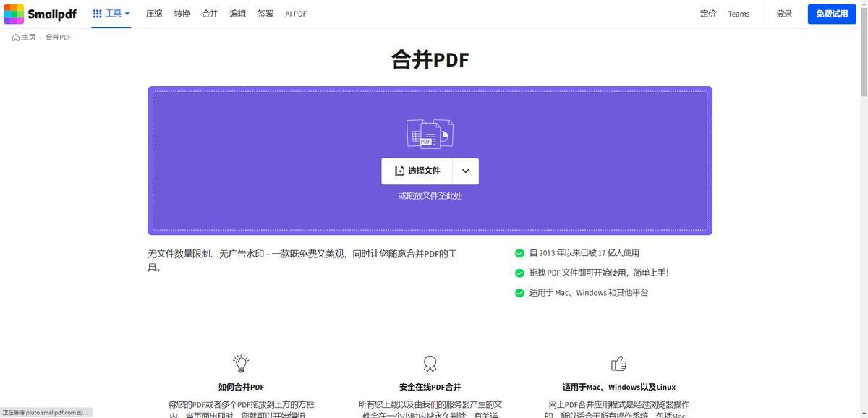Click the award ribbon icon above 安全在线PDF合并
The height and width of the screenshot is (418, 868).
pos(430,364)
